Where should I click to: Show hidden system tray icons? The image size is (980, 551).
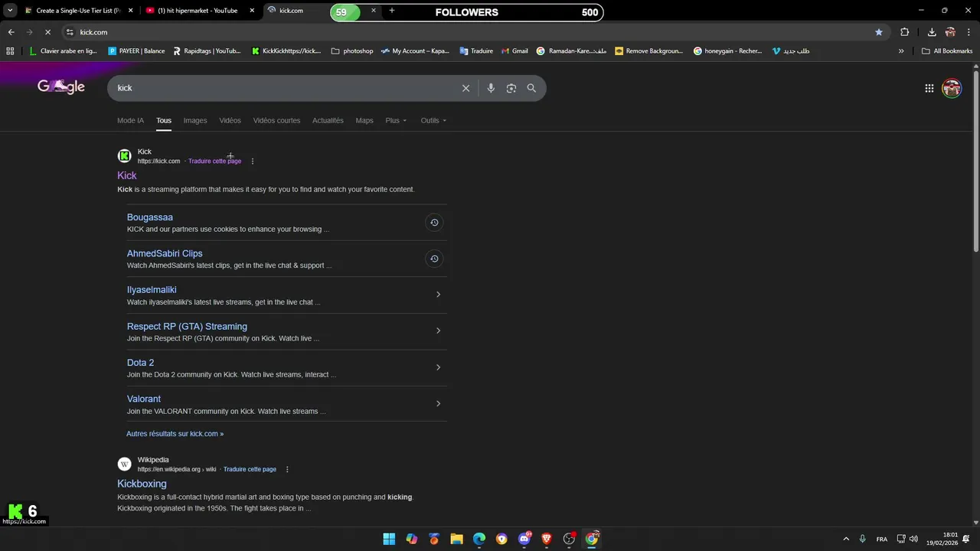click(x=846, y=539)
